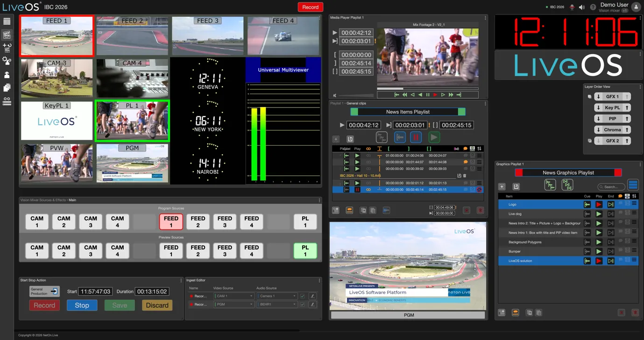Toggle loop on the selected 00:02:45:14 clip
Viewport: 644px width, 340px height.
368,190
